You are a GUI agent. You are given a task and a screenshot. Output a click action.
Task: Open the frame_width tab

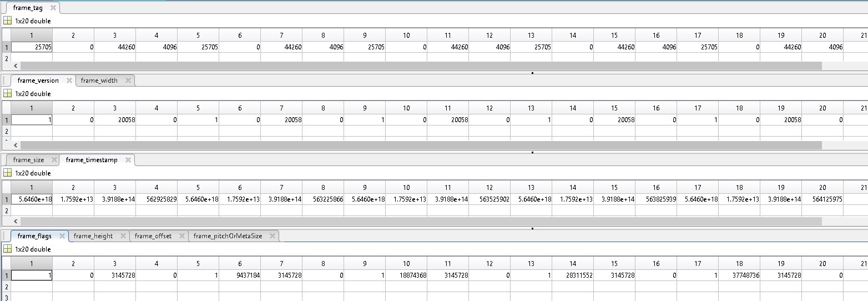[x=99, y=81]
